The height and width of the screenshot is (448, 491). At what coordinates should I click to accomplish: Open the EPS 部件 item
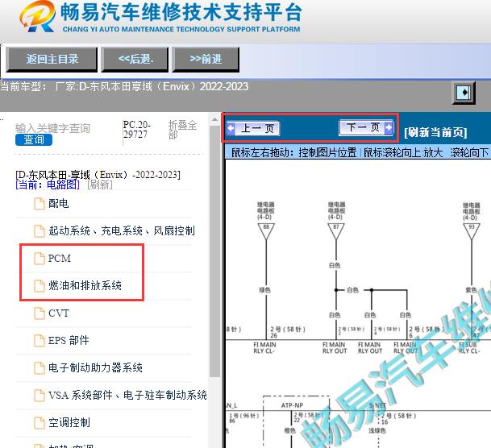click(69, 340)
